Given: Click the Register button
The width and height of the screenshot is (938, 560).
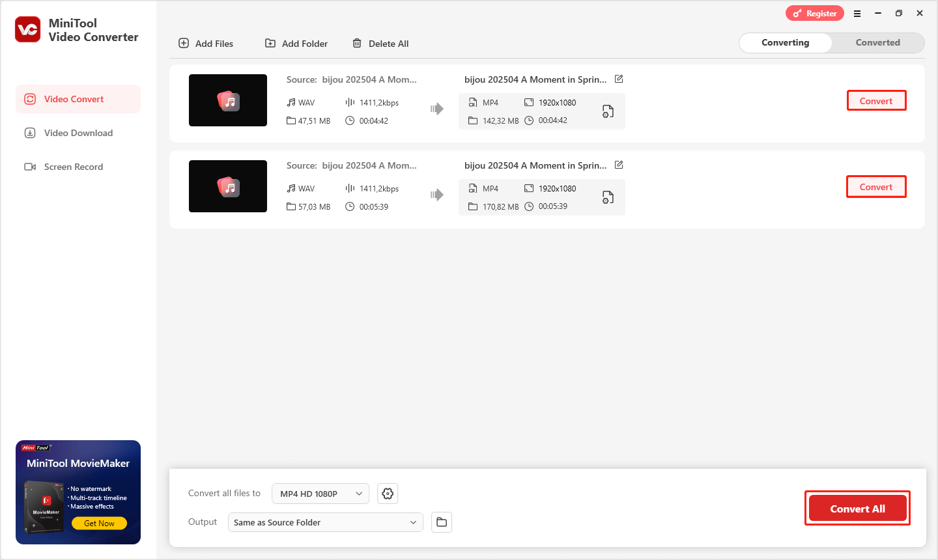Looking at the screenshot, I should click(x=815, y=13).
